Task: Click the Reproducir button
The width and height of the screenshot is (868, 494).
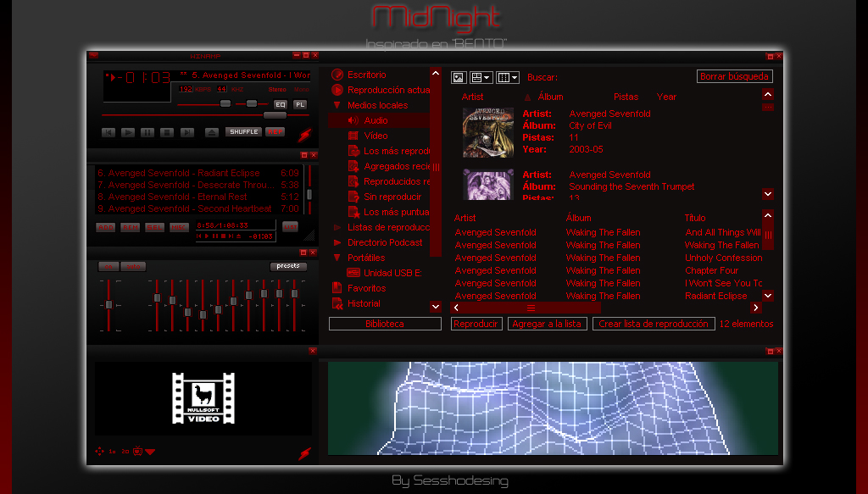Action: [476, 324]
